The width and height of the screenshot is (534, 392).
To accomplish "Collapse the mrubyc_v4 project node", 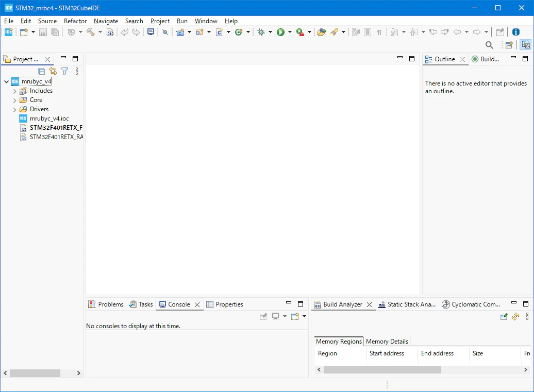I will [7, 82].
